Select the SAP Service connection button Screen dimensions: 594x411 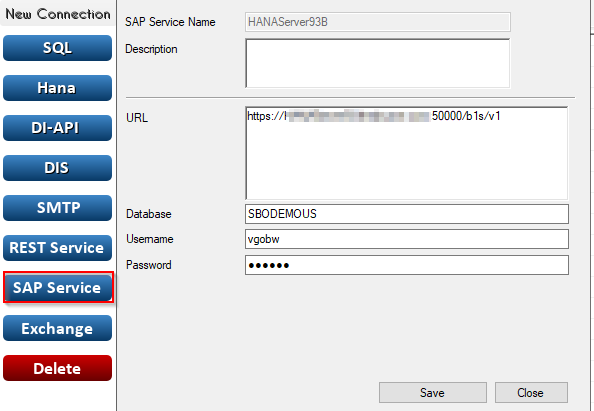click(x=58, y=288)
